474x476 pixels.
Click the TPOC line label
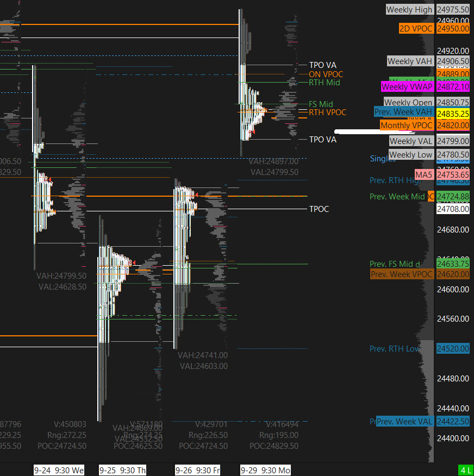click(319, 209)
